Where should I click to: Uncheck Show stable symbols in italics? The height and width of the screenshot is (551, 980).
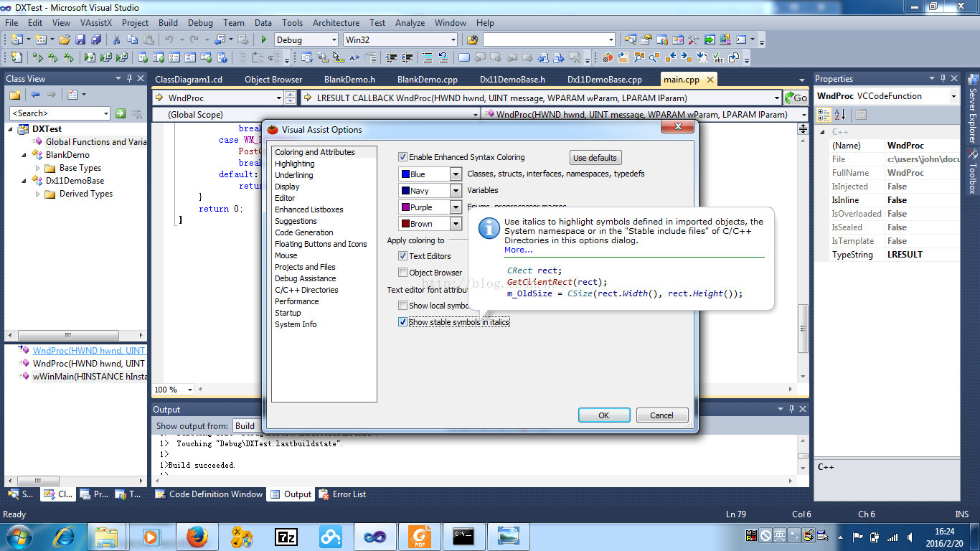click(x=402, y=322)
